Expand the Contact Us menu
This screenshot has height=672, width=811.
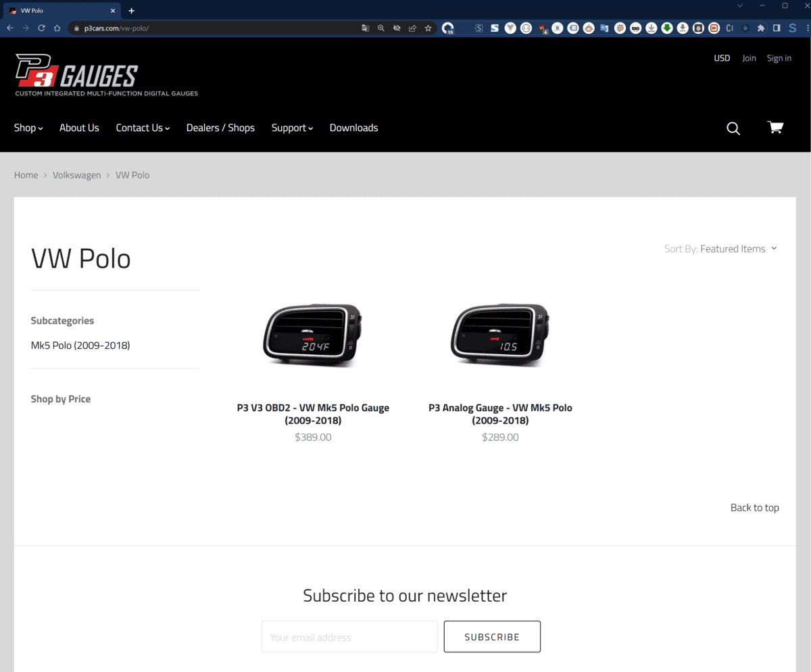[x=143, y=128]
